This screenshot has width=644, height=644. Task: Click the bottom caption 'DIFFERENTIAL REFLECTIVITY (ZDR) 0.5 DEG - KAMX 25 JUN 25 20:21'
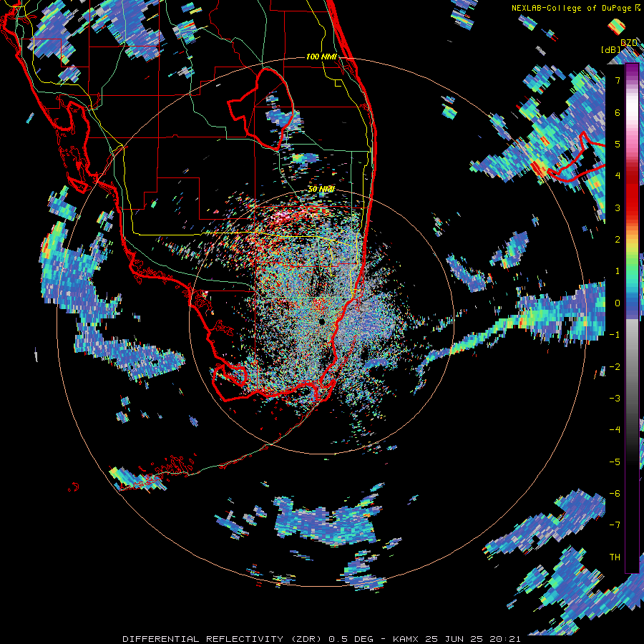(321, 639)
